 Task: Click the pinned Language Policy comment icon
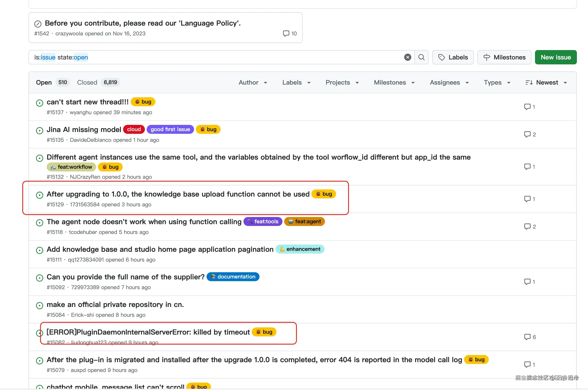tap(286, 33)
